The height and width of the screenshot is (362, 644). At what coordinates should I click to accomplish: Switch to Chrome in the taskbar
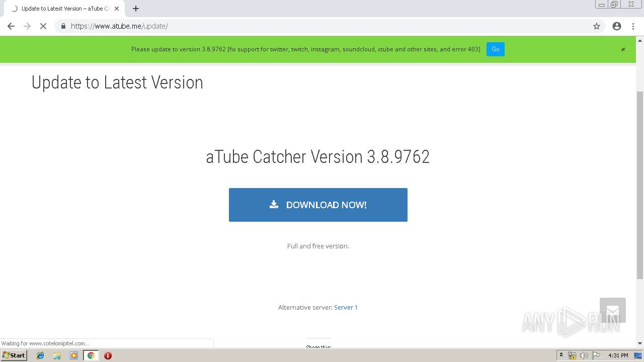pos(91,355)
